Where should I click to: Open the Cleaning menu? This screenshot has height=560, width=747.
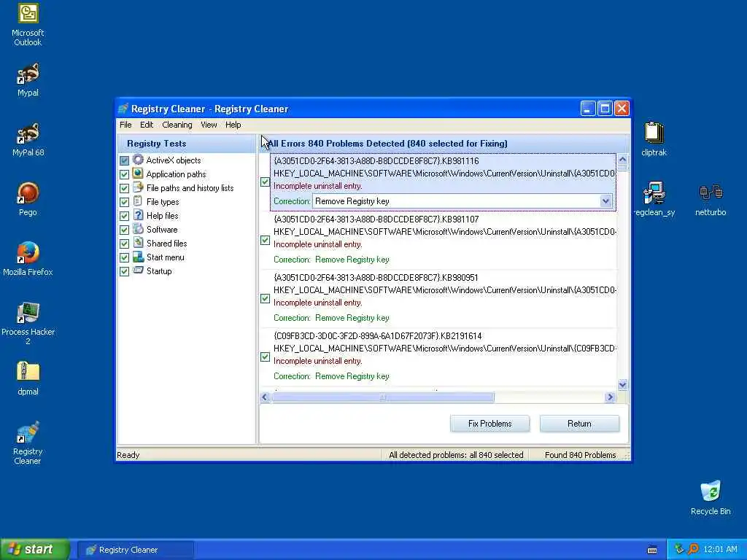pos(177,125)
